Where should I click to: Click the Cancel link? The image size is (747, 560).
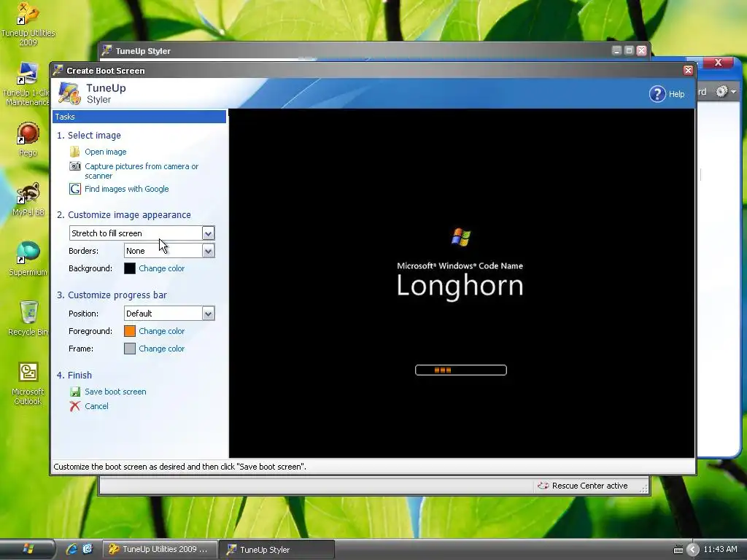pyautogui.click(x=96, y=406)
